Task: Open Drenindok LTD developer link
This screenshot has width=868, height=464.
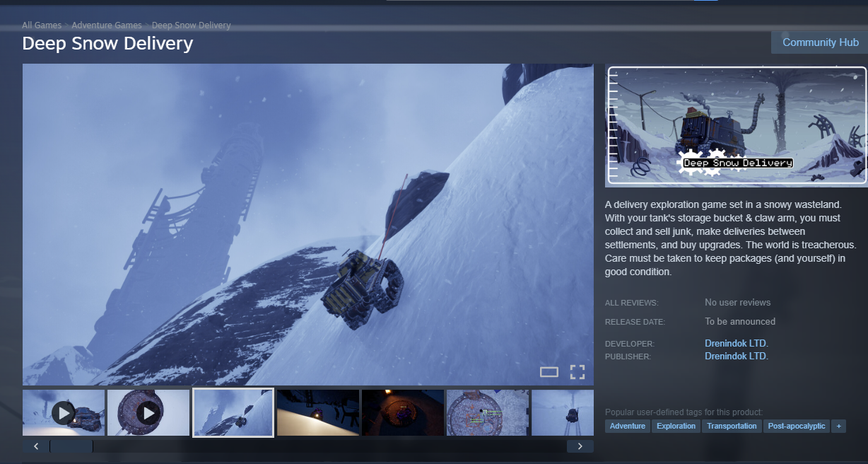Action: (x=737, y=343)
